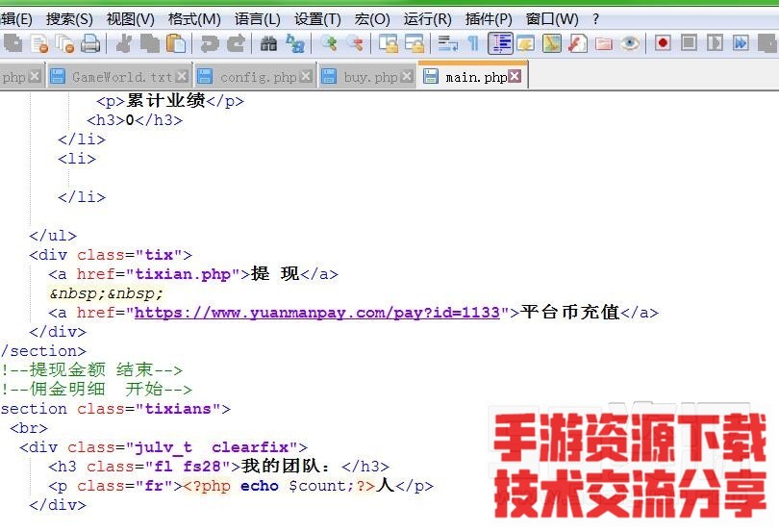Switch to the GameWorld.txt tab
The image size is (779, 532).
pos(121,77)
